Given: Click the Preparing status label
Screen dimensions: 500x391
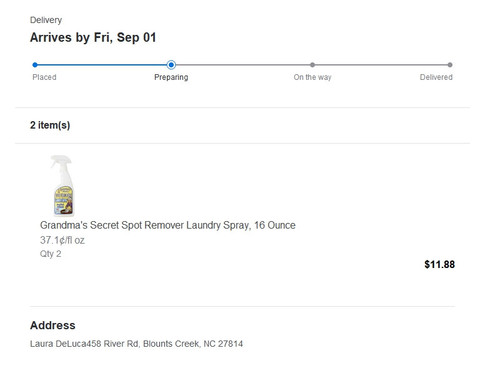Looking at the screenshot, I should [x=171, y=77].
